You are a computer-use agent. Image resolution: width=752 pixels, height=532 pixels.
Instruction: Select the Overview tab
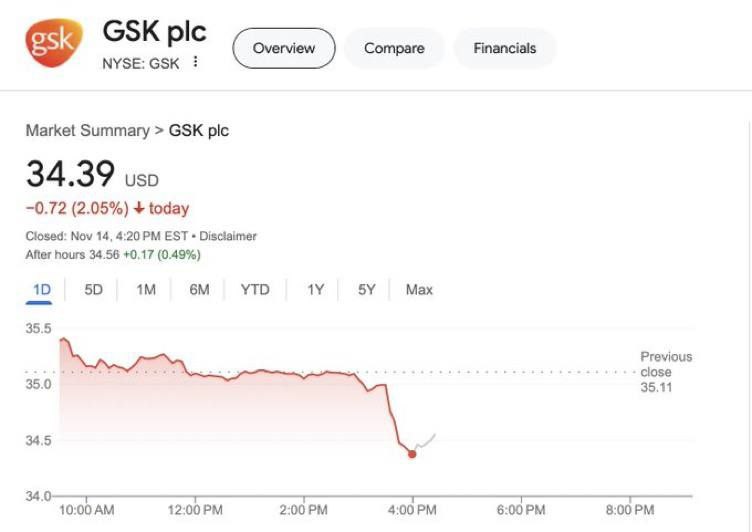point(284,48)
